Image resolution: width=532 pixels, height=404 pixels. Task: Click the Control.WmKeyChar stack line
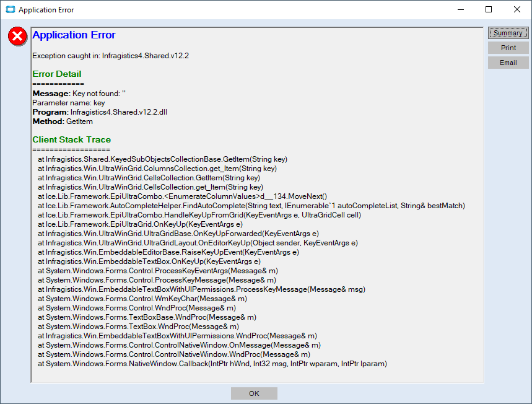[x=142, y=299]
